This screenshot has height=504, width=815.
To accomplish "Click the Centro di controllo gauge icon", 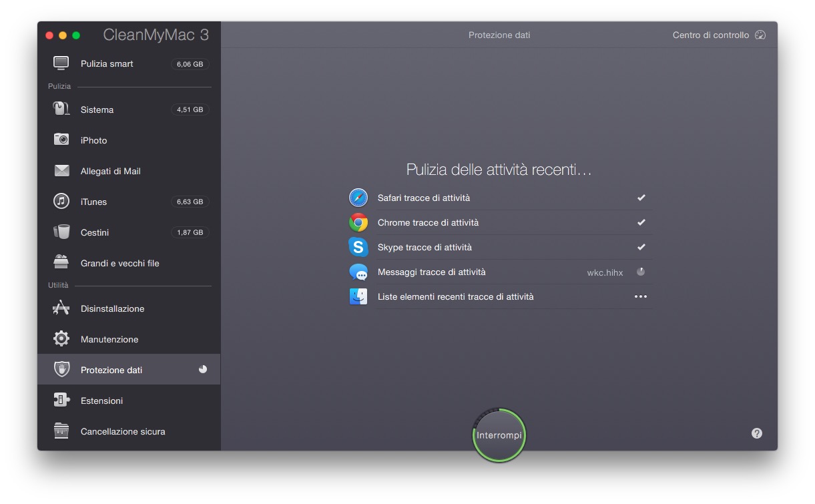I will click(x=760, y=35).
